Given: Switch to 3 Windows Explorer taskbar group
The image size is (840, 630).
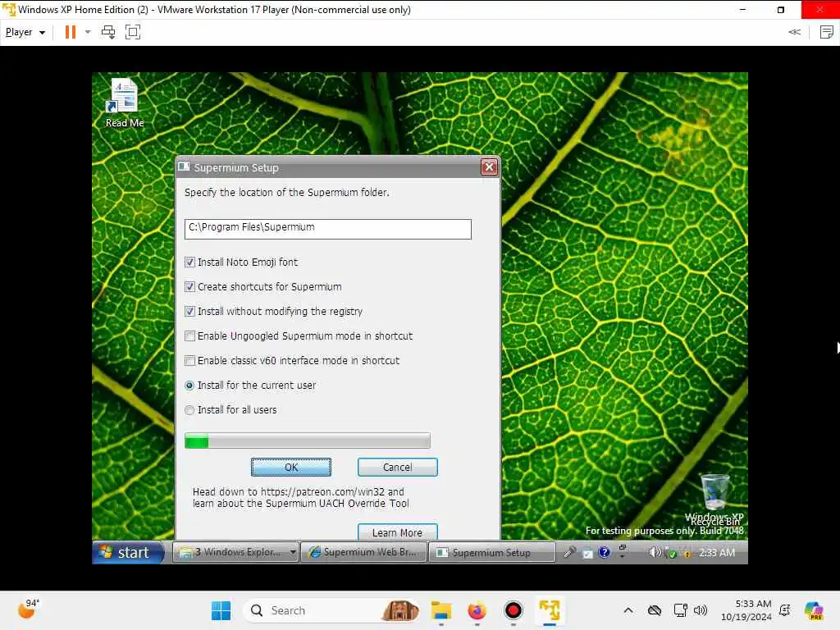Looking at the screenshot, I should tap(235, 552).
